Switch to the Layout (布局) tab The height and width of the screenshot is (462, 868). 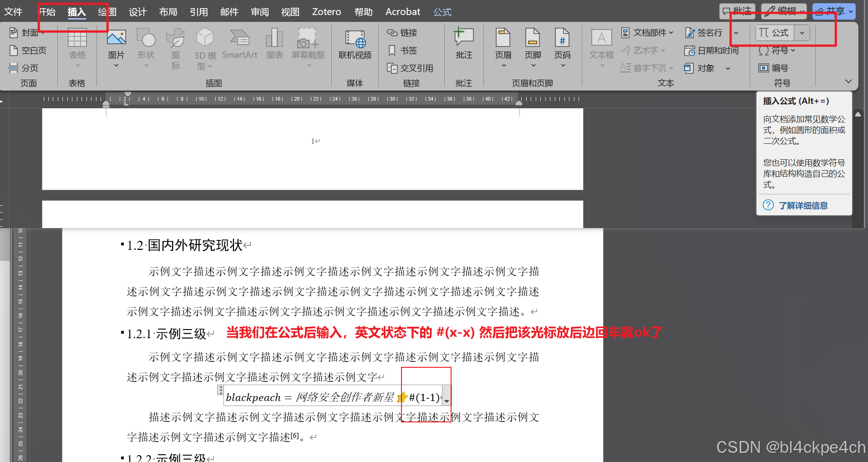pyautogui.click(x=168, y=12)
